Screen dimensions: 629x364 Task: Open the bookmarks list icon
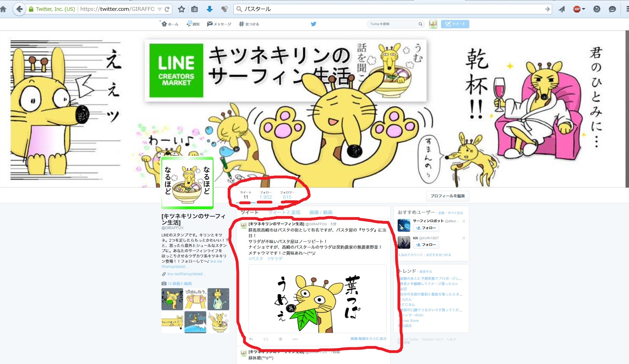coord(195,9)
